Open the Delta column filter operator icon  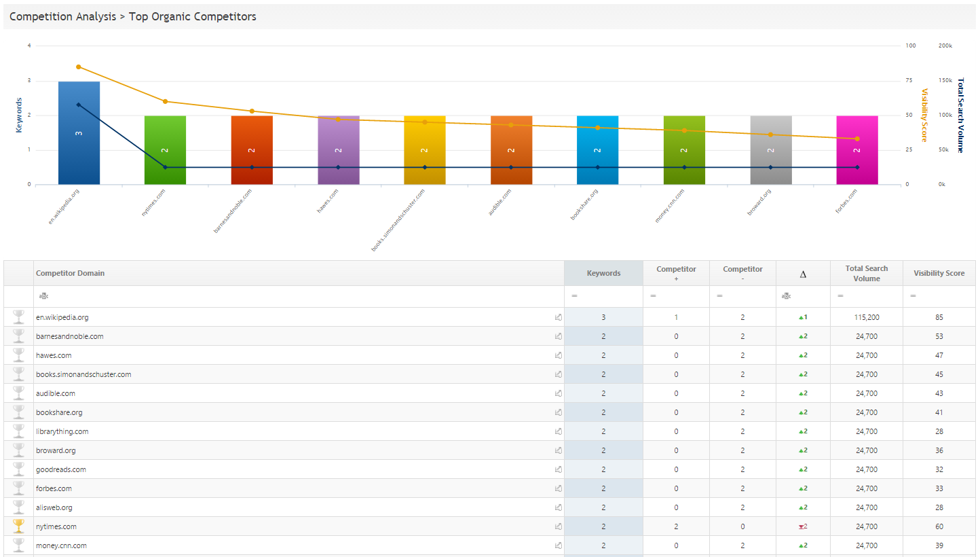pyautogui.click(x=786, y=296)
